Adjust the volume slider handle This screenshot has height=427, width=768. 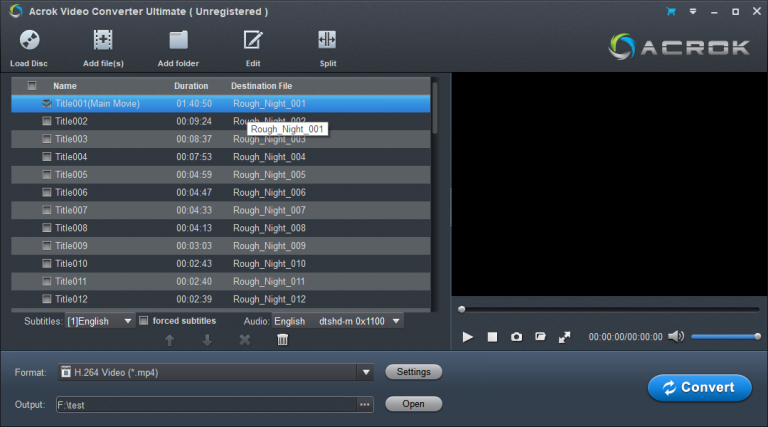(757, 336)
